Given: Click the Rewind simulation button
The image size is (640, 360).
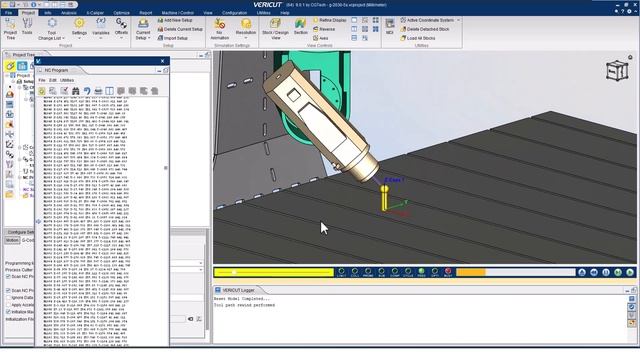Looking at the screenshot, I should 594,272.
